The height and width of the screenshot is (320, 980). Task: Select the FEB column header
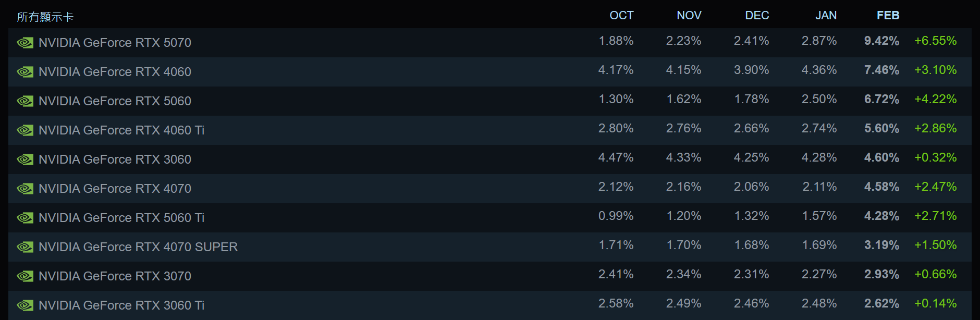[888, 16]
